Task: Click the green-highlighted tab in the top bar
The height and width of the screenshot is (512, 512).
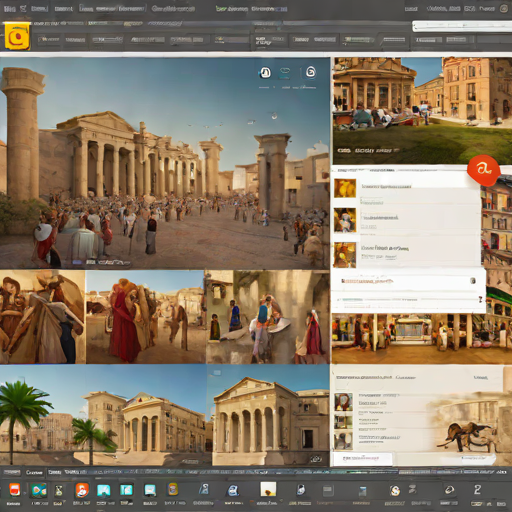Action: pos(231,9)
